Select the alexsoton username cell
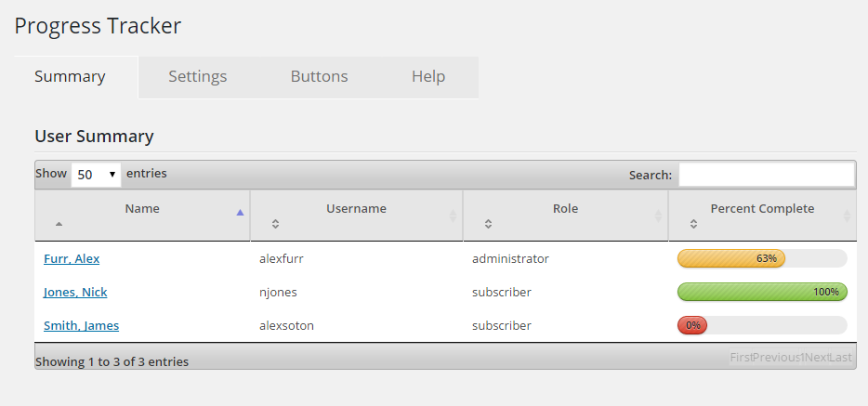Screen dimensions: 868x406 (286, 325)
